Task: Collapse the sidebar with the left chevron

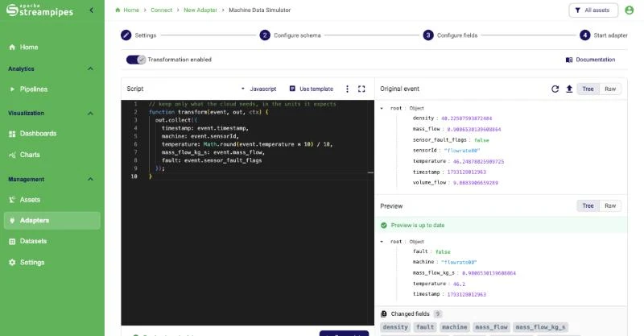Action: (x=91, y=10)
